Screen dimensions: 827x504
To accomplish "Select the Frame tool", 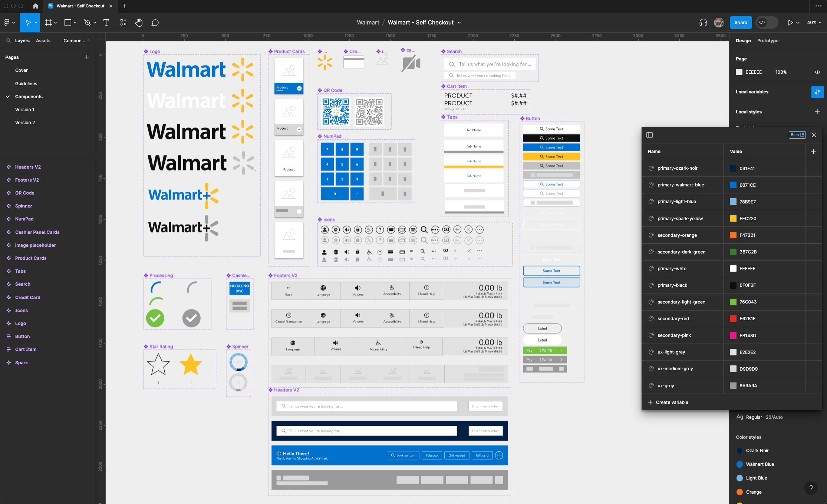I will point(48,23).
